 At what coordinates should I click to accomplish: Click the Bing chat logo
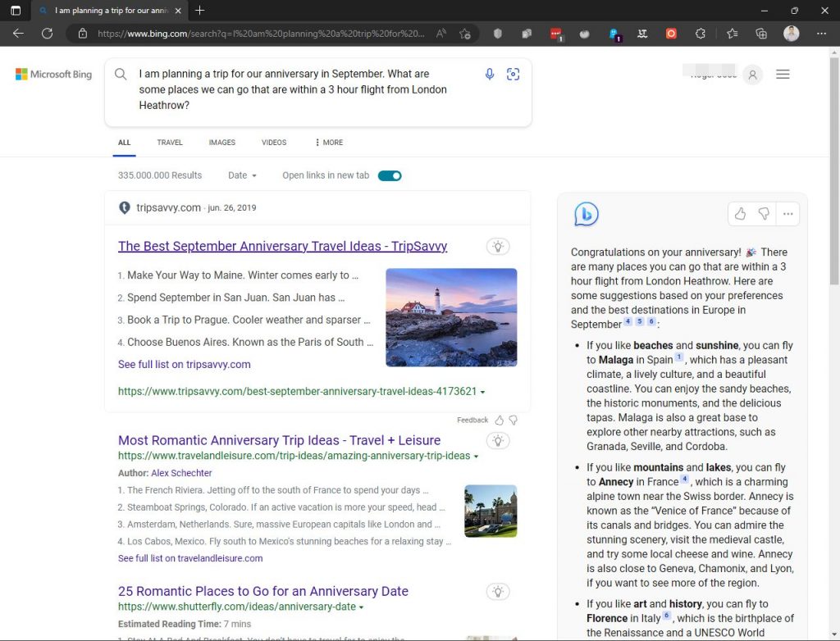pyautogui.click(x=586, y=214)
